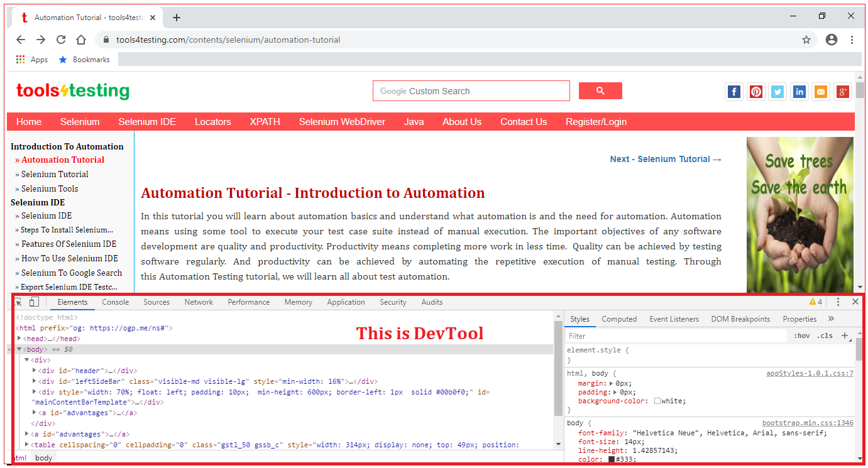Open Chrome's three-dot menu
868x468 pixels.
click(x=852, y=40)
